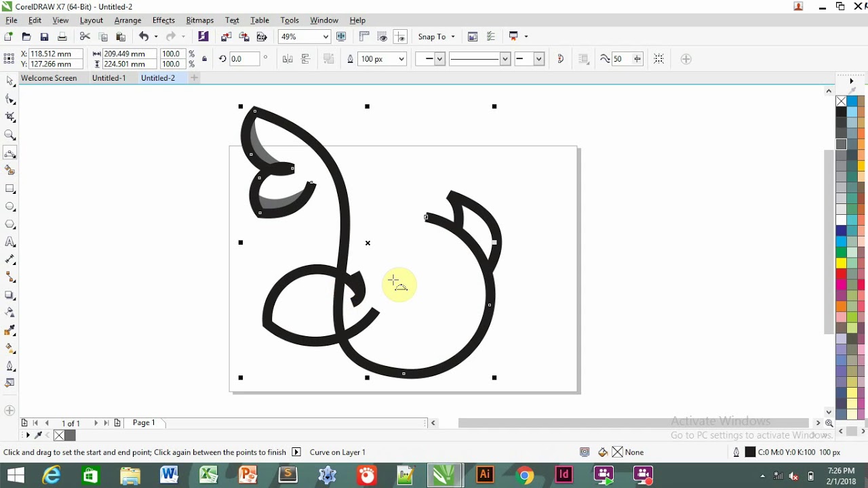Choose the Crop tool
The width and height of the screenshot is (868, 488).
(10, 117)
